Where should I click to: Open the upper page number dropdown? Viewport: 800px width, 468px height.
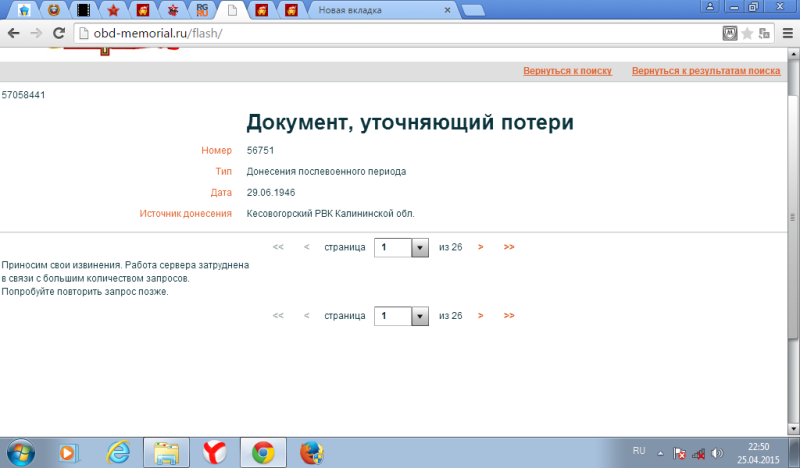[x=420, y=247]
